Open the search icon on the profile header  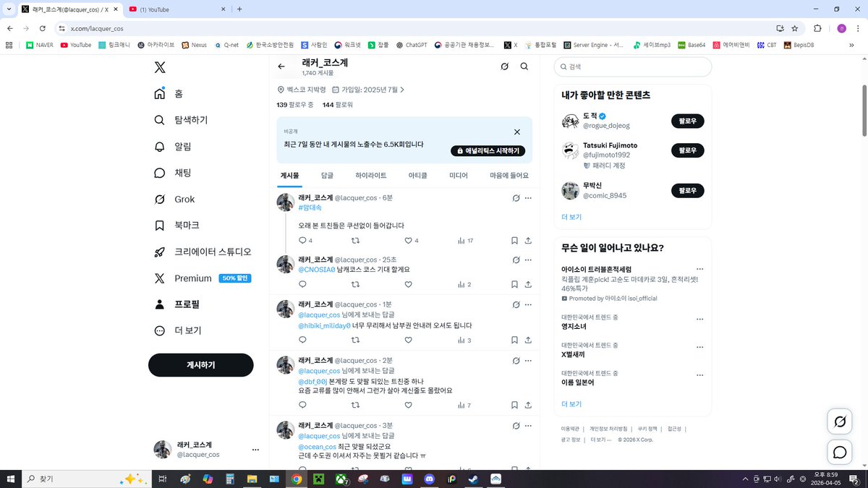click(x=524, y=66)
